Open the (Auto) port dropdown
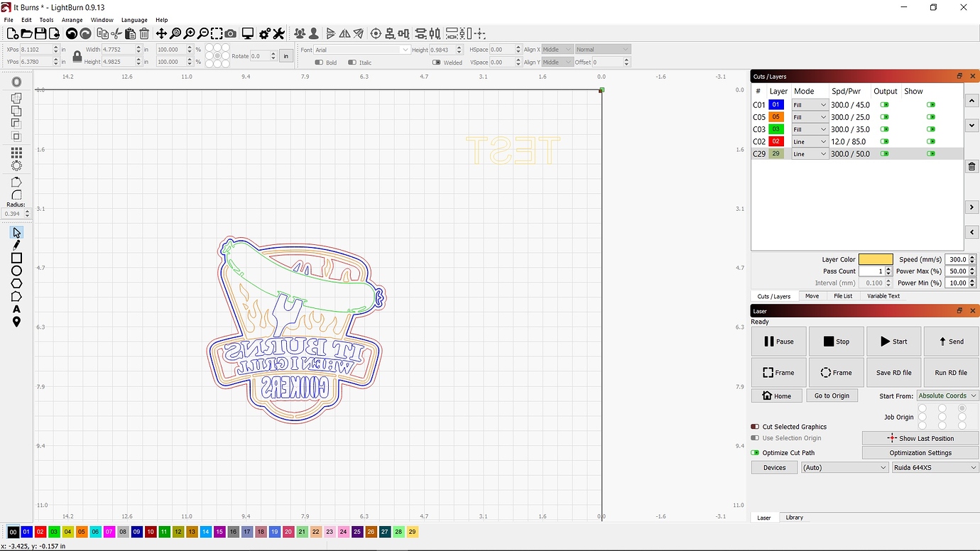This screenshot has width=980, height=551. [844, 467]
